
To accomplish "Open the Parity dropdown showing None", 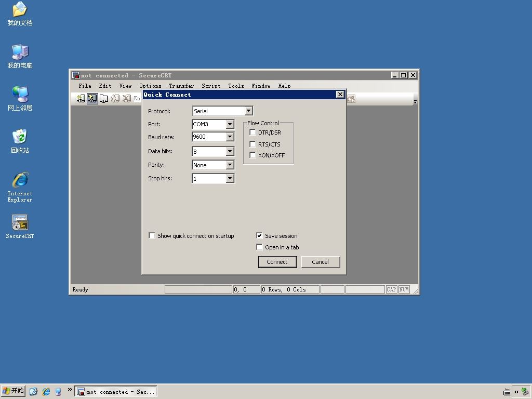I will [x=230, y=165].
